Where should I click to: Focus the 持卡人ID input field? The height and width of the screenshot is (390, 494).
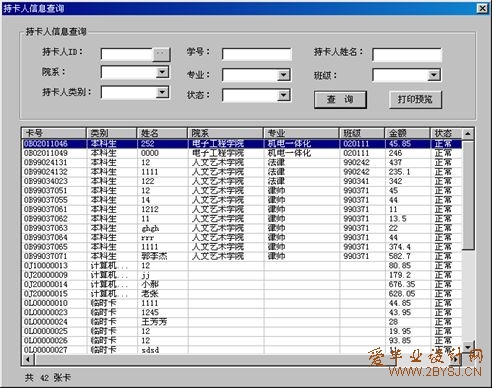click(x=127, y=54)
